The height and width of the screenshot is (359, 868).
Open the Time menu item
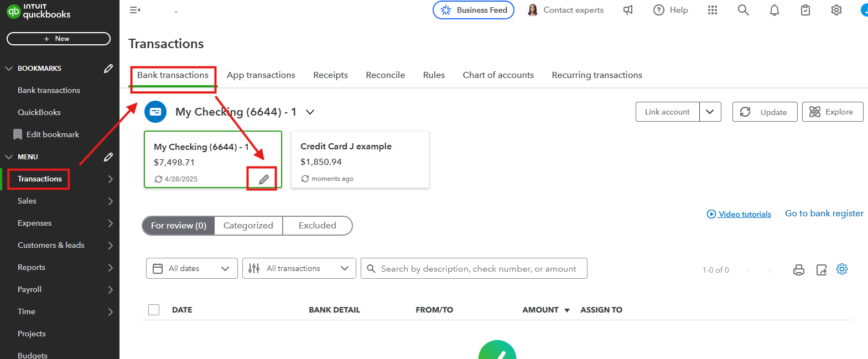click(x=27, y=312)
